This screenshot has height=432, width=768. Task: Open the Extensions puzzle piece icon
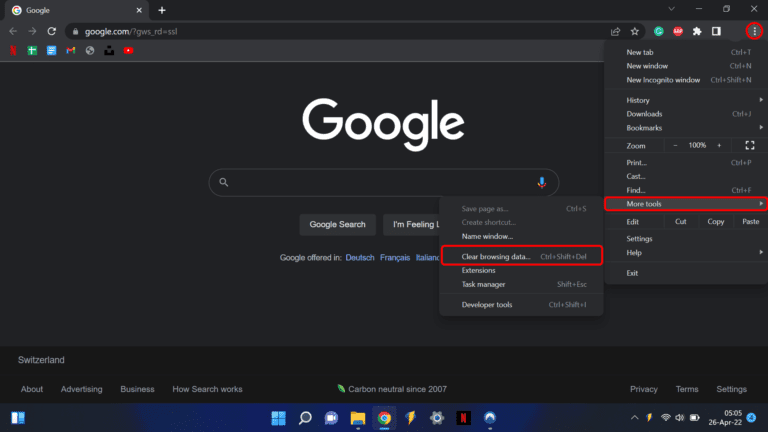coord(697,31)
